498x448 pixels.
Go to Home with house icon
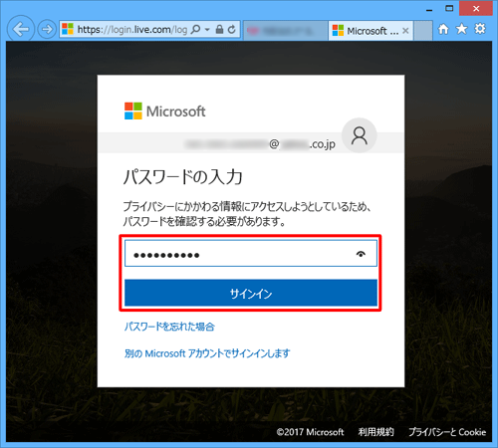coord(443,29)
